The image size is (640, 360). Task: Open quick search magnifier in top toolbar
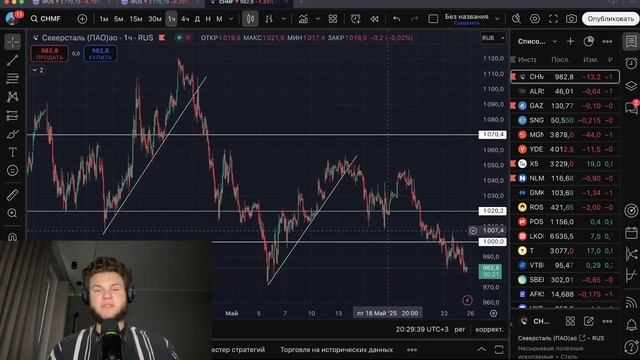tap(516, 19)
